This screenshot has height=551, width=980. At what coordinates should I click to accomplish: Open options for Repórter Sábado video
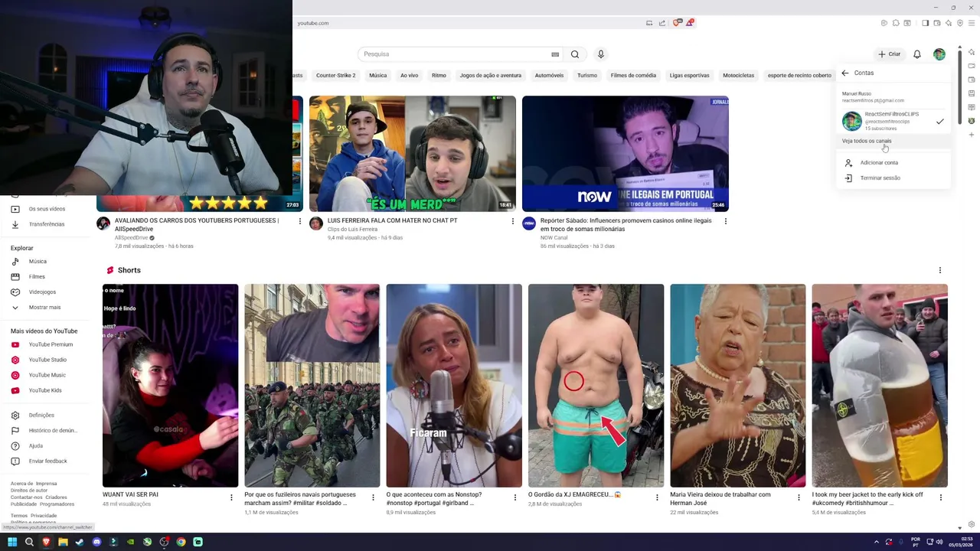(726, 221)
